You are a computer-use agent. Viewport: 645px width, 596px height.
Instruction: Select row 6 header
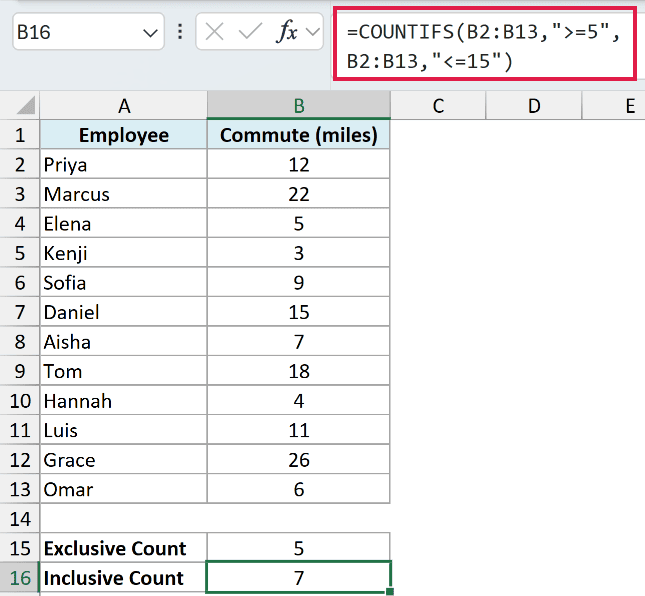[x=20, y=283]
